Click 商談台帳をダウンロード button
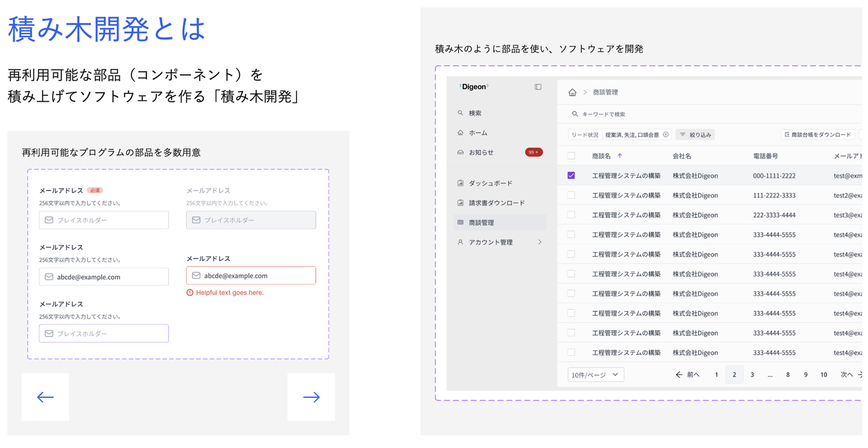This screenshot has width=868, height=448. tap(817, 134)
